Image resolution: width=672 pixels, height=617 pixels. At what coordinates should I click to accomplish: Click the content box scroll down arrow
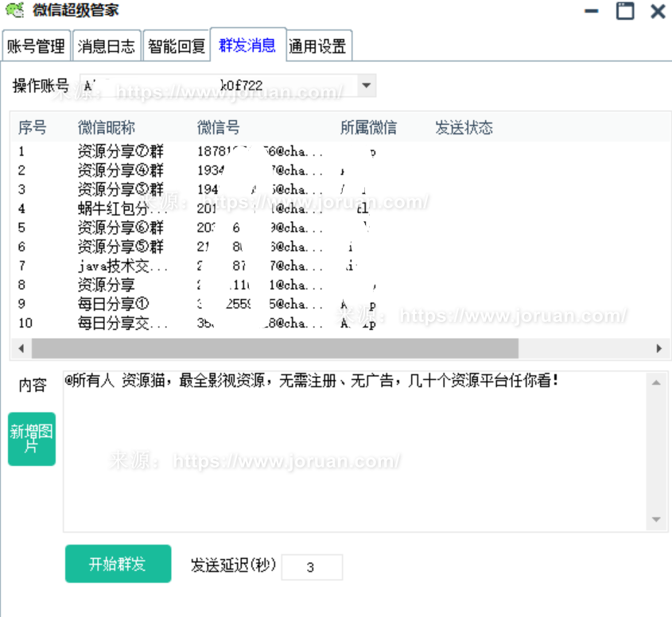pos(656,520)
